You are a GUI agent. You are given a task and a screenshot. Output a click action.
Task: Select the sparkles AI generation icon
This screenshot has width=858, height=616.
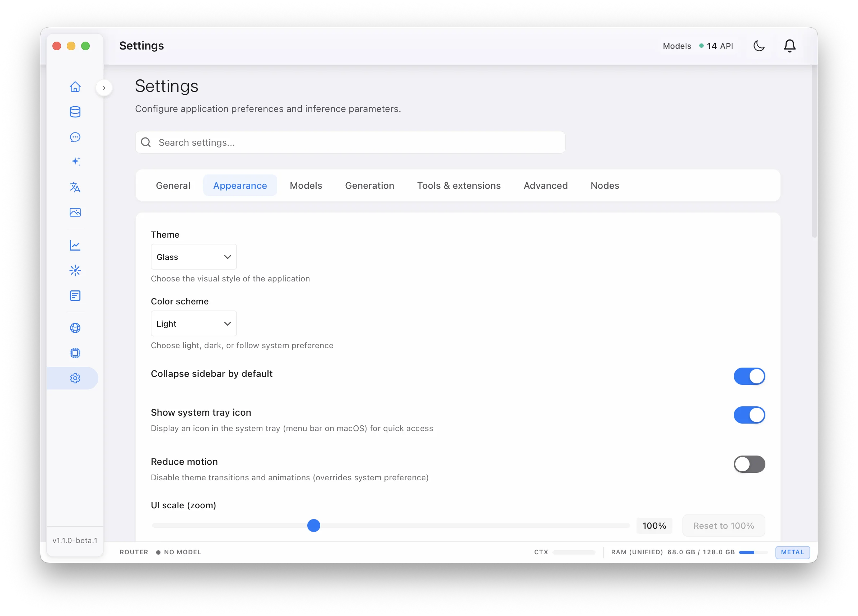[x=75, y=162]
